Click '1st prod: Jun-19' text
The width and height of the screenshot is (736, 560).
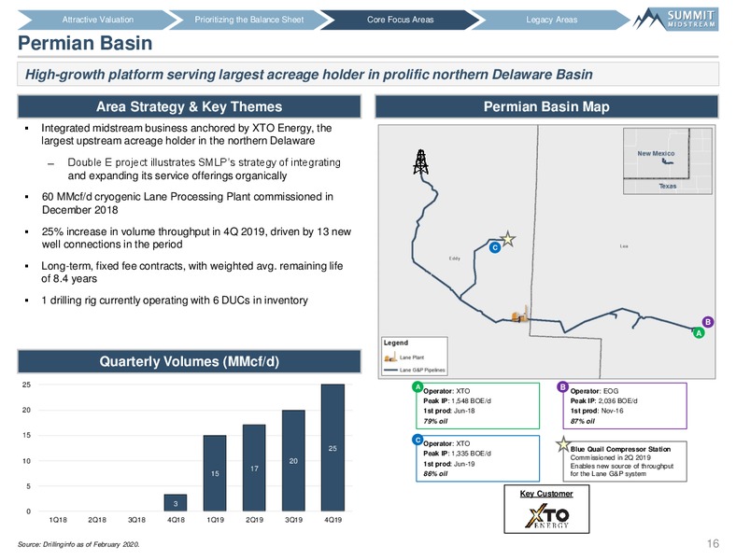click(449, 464)
